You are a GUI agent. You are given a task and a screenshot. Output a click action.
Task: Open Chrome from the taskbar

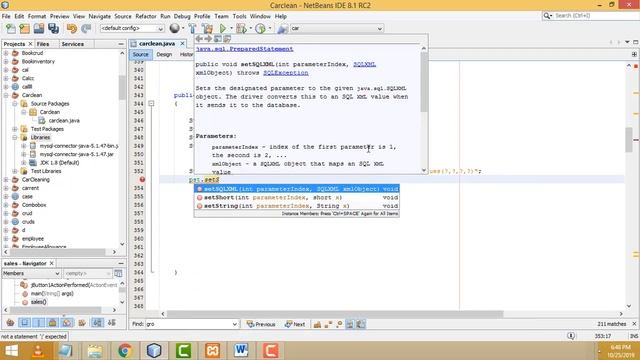(x=125, y=350)
